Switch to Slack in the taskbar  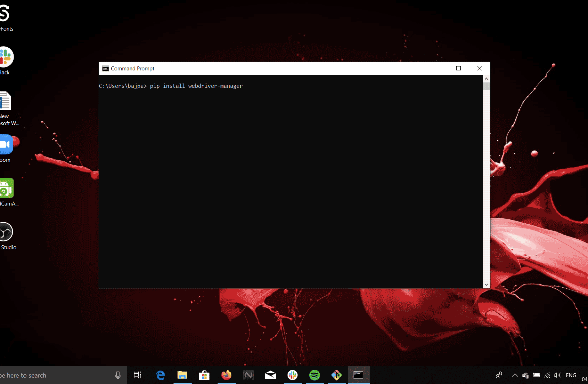pyautogui.click(x=293, y=375)
